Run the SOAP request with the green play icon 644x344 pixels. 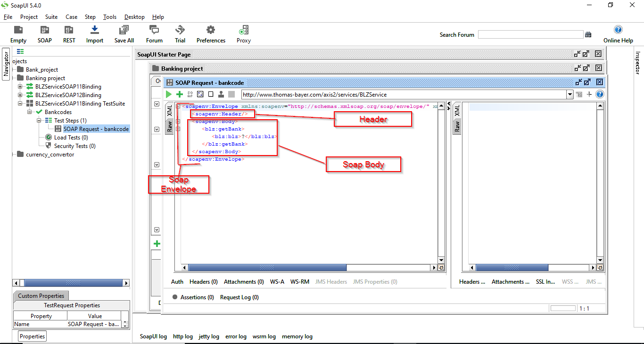point(169,94)
